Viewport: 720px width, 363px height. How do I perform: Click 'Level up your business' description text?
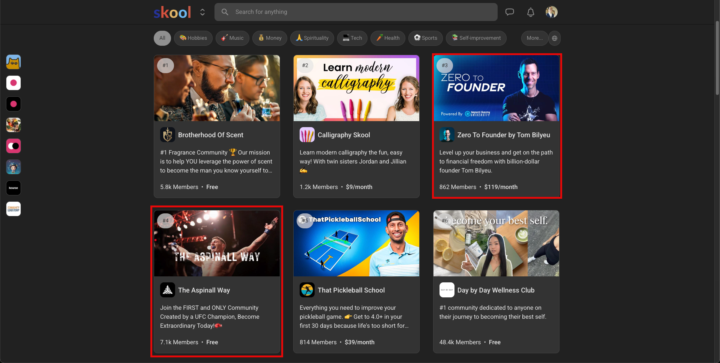coord(496,162)
